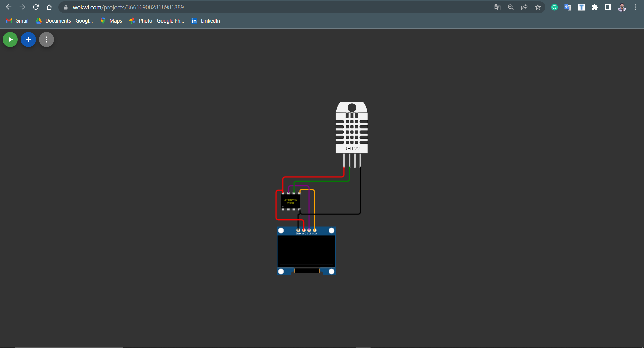Toggle the bookmark star for this page
644x348 pixels.
coord(537,7)
